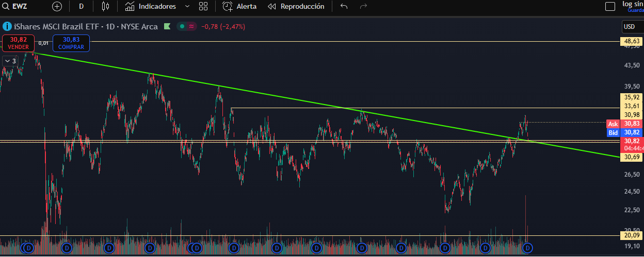Open the chart layout selector square icon
The width and height of the screenshot is (644, 257).
pyautogui.click(x=610, y=7)
